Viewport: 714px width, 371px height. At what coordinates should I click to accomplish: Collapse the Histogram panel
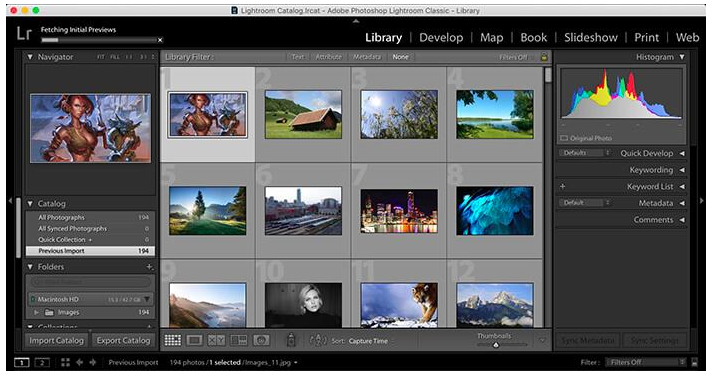[x=682, y=57]
